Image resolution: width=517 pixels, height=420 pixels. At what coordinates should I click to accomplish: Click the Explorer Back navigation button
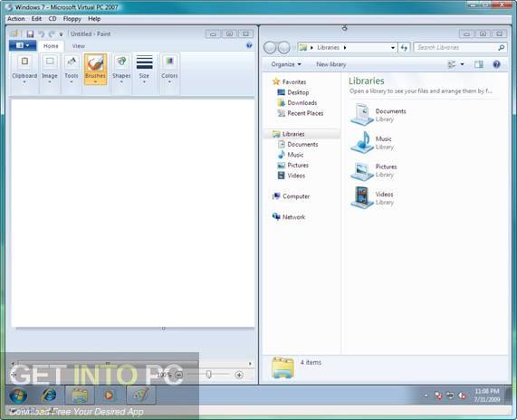point(270,48)
